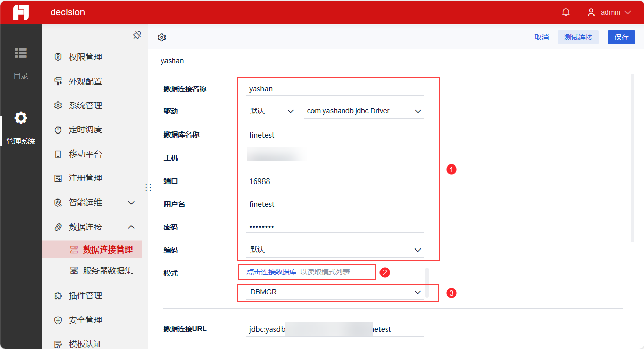Screen dimensions: 644x349
Task: Click the 智能运维 icon
Action: (x=58, y=203)
